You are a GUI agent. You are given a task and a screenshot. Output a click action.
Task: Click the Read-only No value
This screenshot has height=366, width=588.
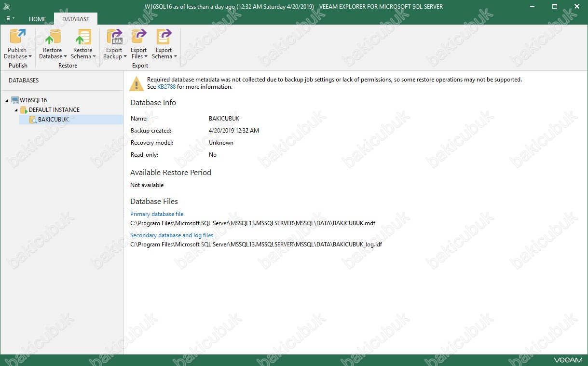[213, 155]
